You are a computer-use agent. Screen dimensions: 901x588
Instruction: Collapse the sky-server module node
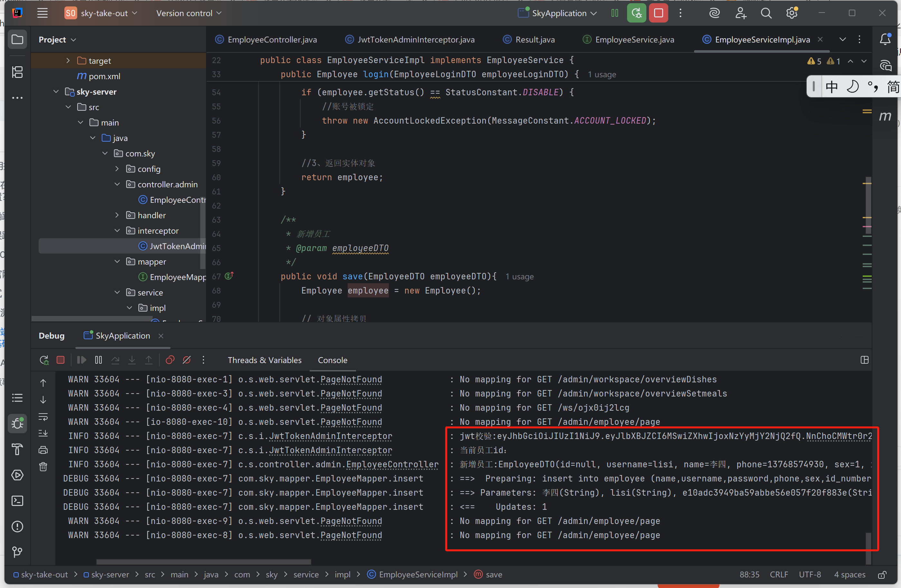pyautogui.click(x=56, y=92)
